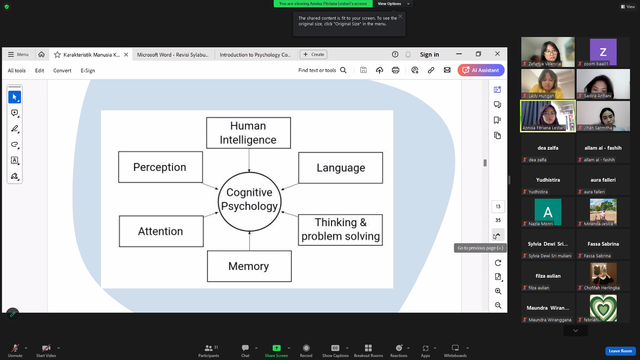The image size is (640, 360).
Task: Click the Acrobat vertical scrollbar handle
Action: point(485,163)
